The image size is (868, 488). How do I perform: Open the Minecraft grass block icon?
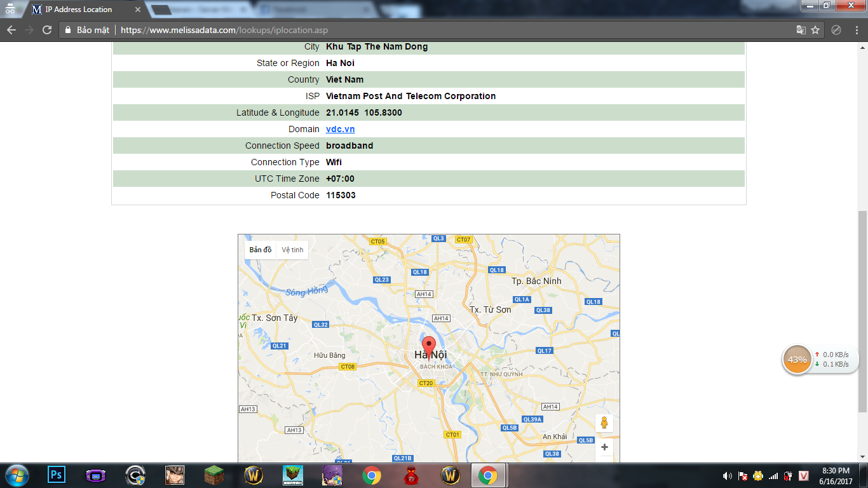[214, 475]
